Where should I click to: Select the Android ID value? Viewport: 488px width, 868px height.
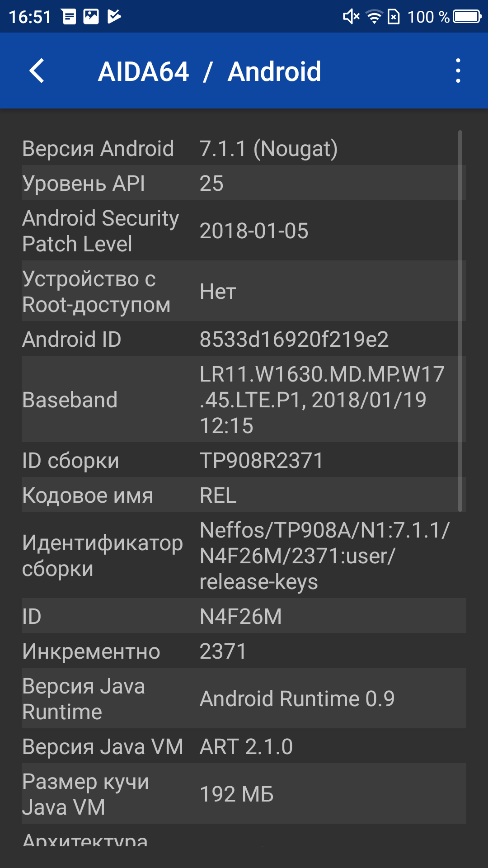[294, 339]
